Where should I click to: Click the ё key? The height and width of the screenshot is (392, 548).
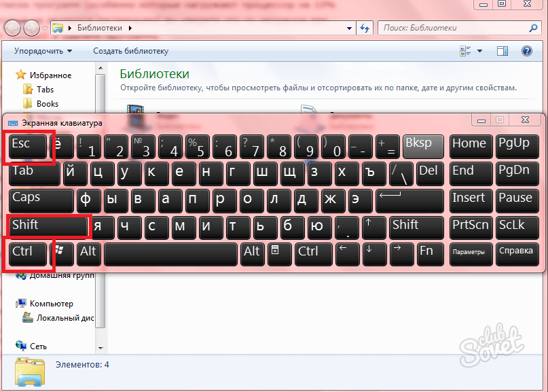pos(62,147)
